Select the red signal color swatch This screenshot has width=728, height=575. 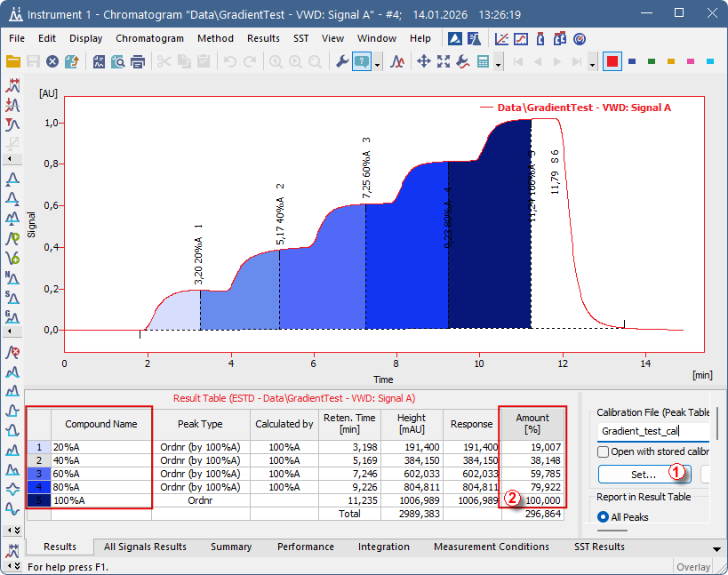[612, 61]
